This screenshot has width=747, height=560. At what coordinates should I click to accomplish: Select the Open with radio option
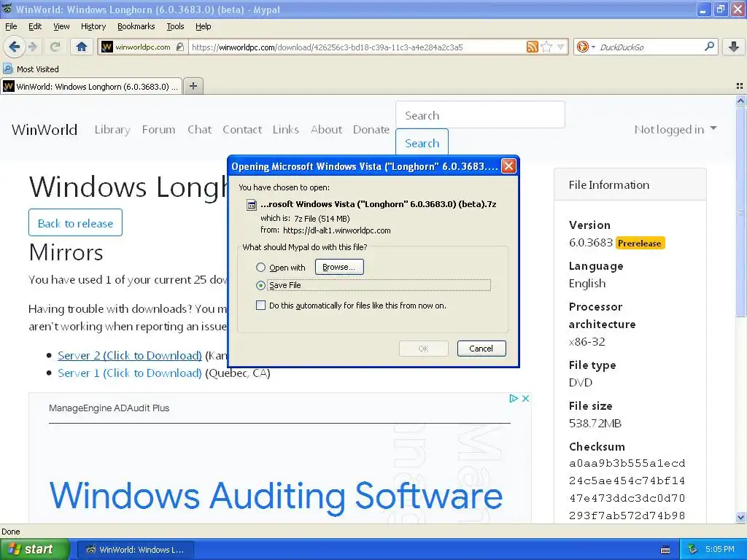tap(260, 267)
